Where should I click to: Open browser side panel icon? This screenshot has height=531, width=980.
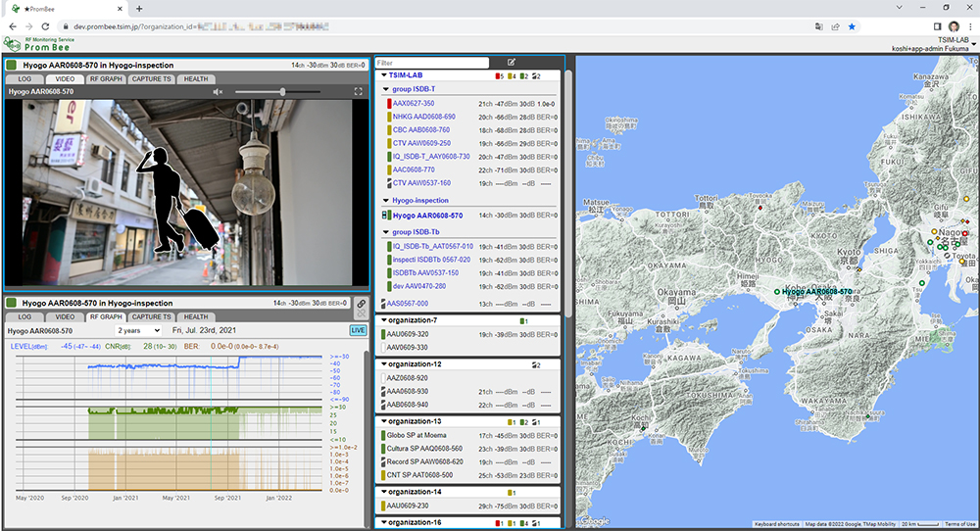[x=937, y=26]
